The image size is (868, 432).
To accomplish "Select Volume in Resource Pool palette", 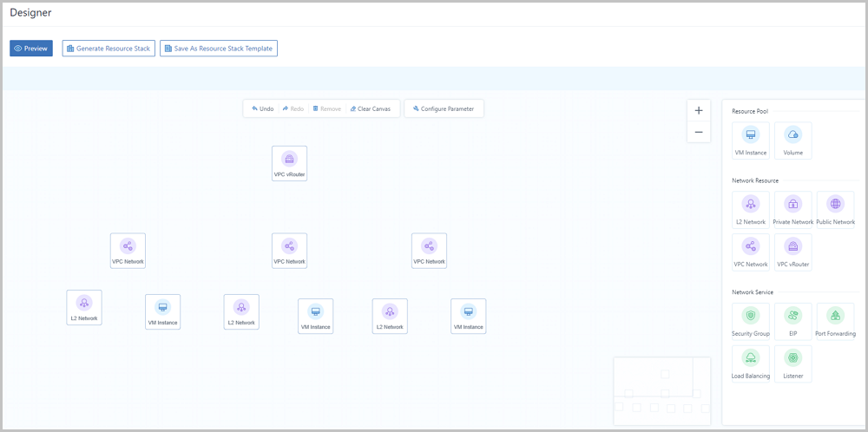I will [792, 141].
